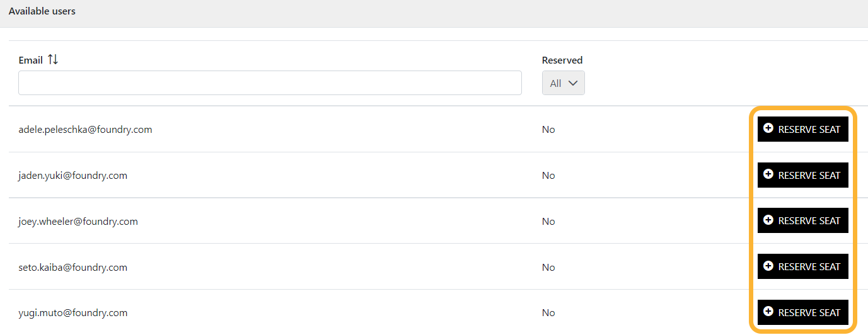Reserve seat for joey.wheeler@foundry.com
This screenshot has width=868, height=335.
802,220
